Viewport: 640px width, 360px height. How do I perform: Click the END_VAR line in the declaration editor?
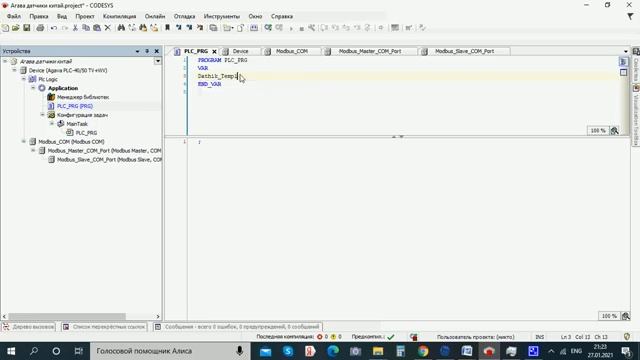209,84
